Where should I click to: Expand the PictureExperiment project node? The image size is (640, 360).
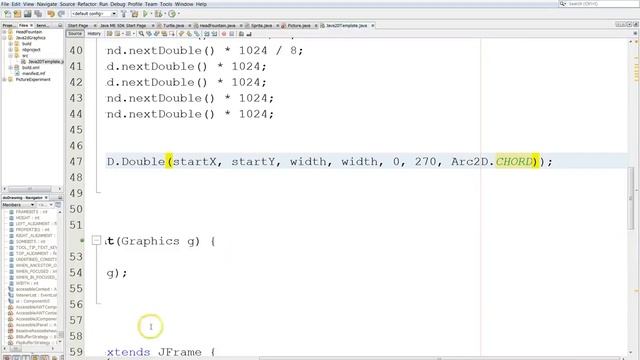pos(4,80)
